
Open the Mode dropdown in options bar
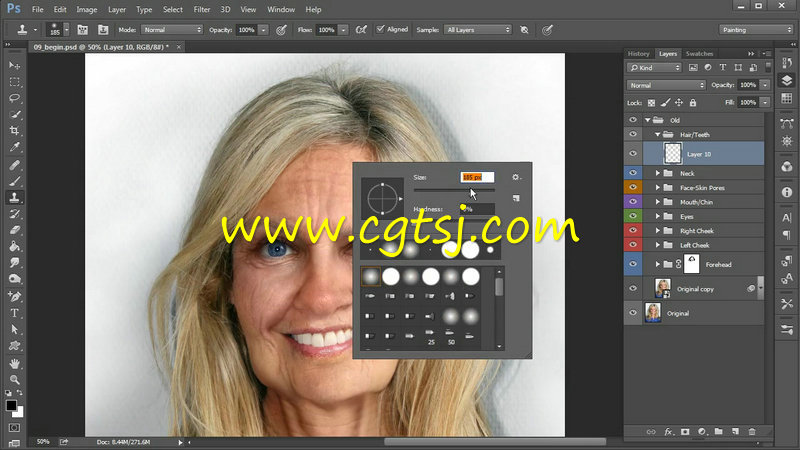[172, 30]
